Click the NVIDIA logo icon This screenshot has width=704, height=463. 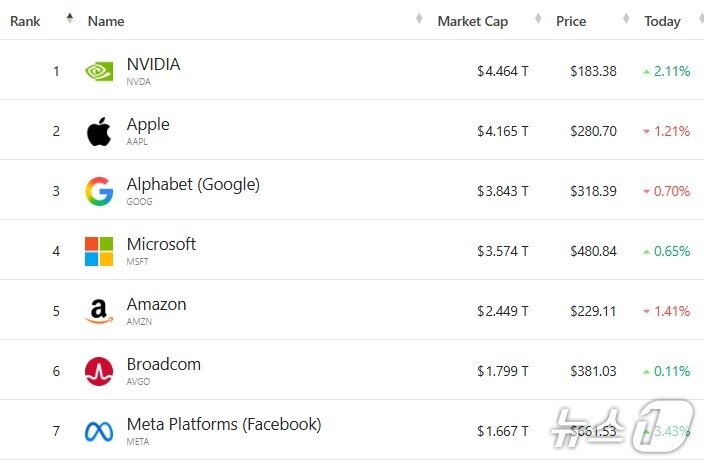pos(99,71)
